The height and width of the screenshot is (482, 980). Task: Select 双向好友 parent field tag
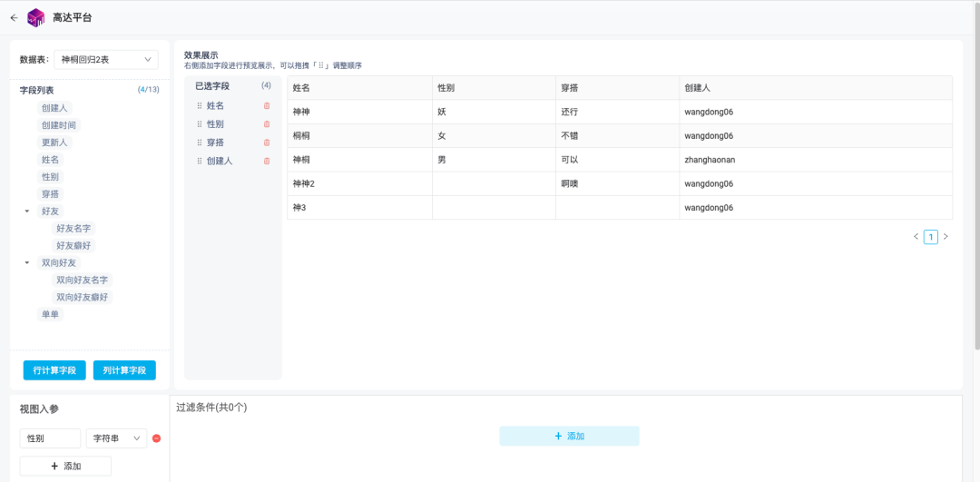coord(59,262)
